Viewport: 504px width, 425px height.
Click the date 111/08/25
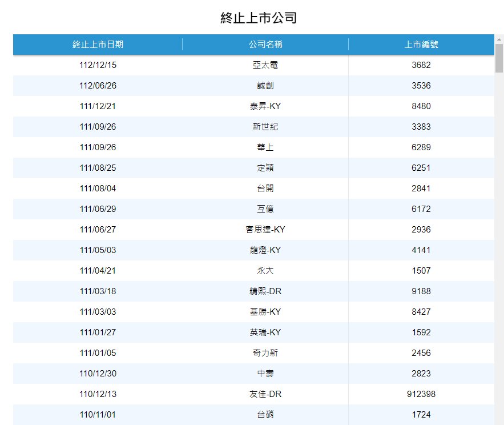click(x=98, y=168)
